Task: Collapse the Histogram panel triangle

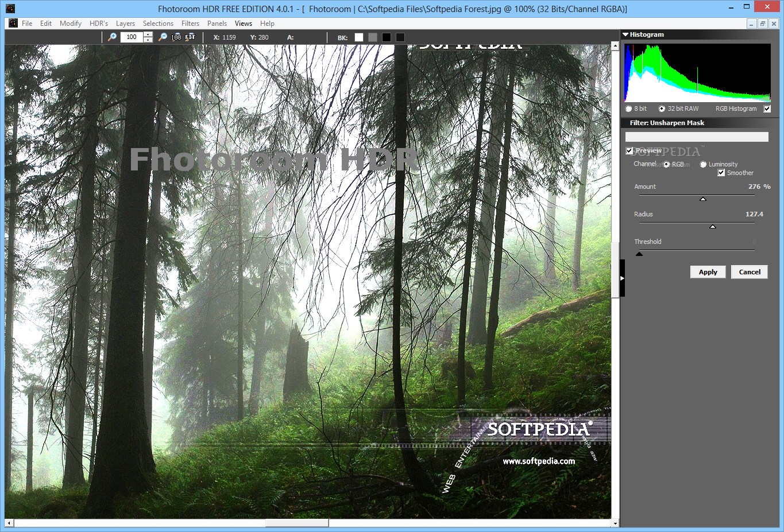Action: [x=625, y=34]
